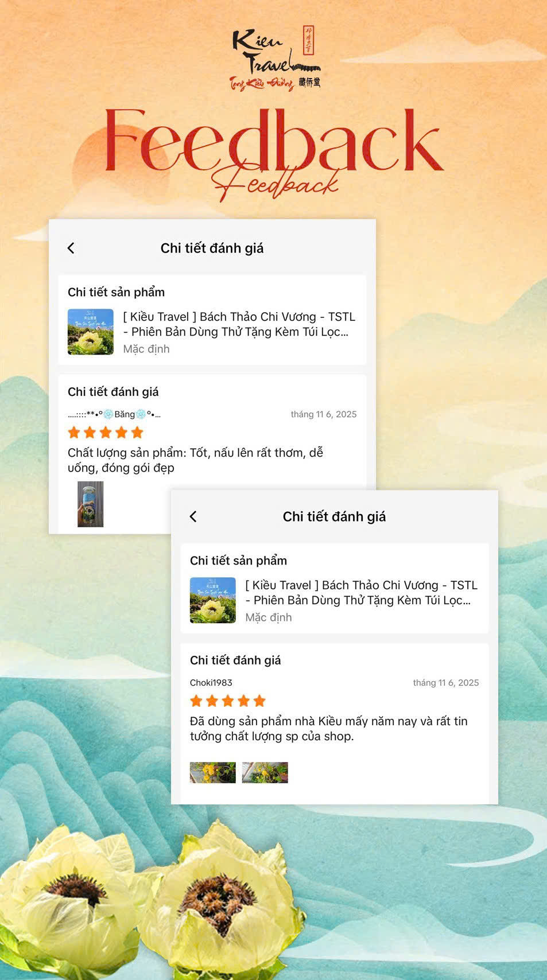The image size is (547, 980).
Task: Open the Bách Thảo Chi Vương product link in the second card
Action: point(362,593)
